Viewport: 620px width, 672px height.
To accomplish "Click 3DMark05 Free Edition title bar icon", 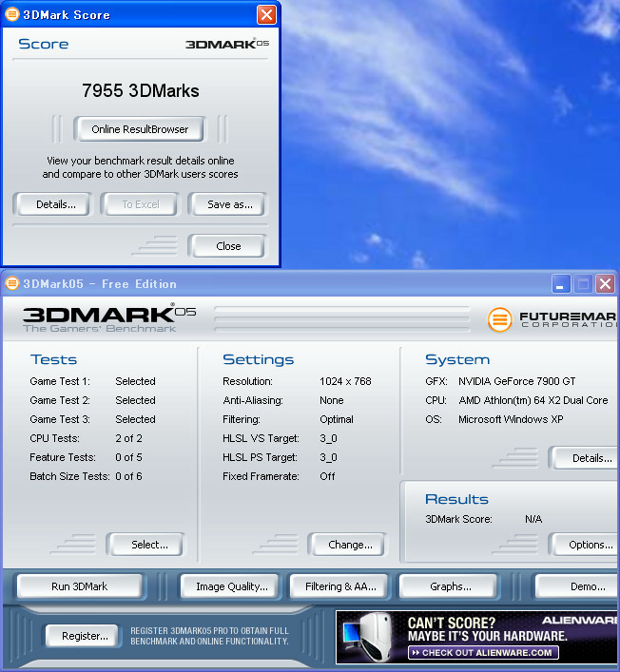I will click(12, 283).
